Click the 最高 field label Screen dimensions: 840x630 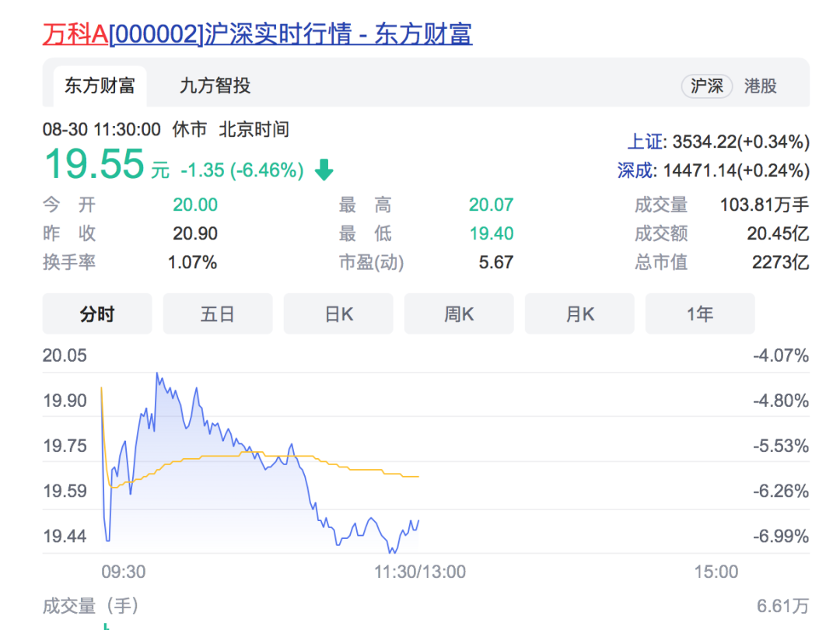point(366,205)
